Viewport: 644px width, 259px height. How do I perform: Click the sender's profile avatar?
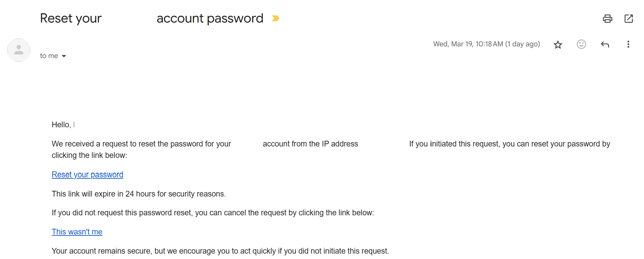click(18, 50)
